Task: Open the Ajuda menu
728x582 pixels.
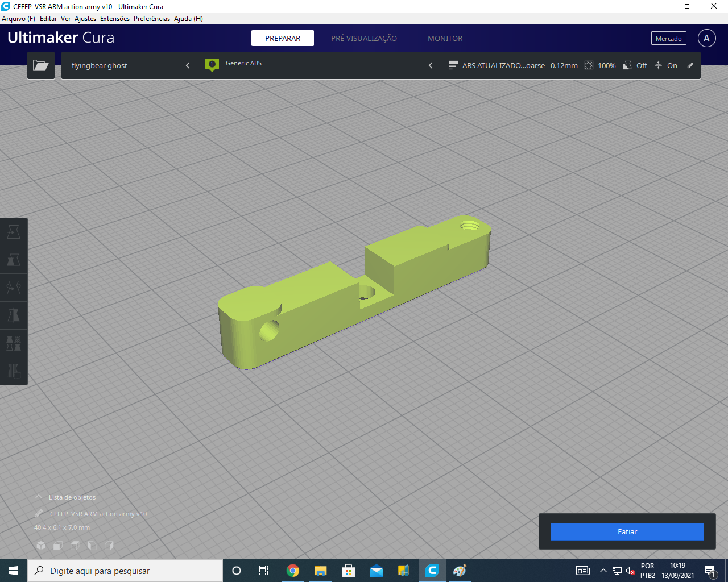Action: [188, 19]
